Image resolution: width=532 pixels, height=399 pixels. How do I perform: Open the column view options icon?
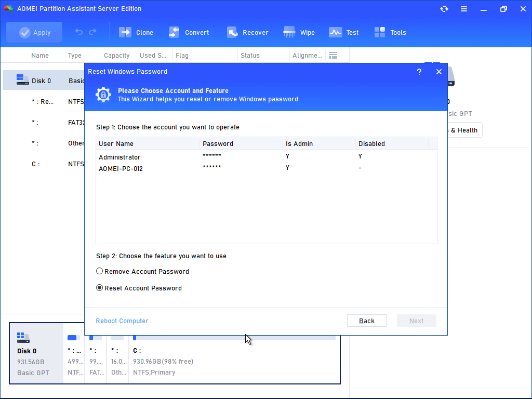pyautogui.click(x=333, y=55)
